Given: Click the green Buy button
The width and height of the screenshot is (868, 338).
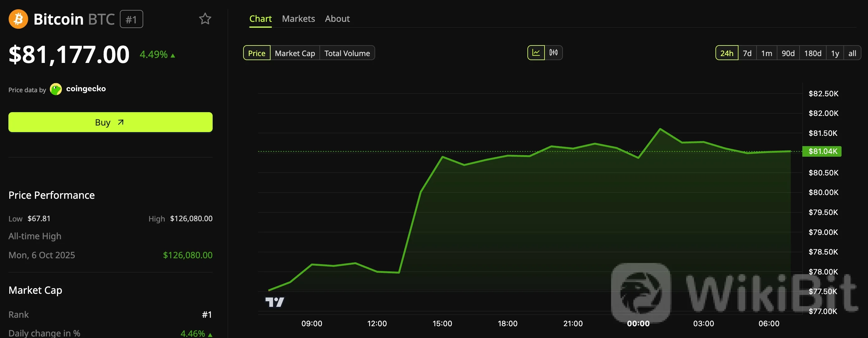Looking at the screenshot, I should click(111, 122).
